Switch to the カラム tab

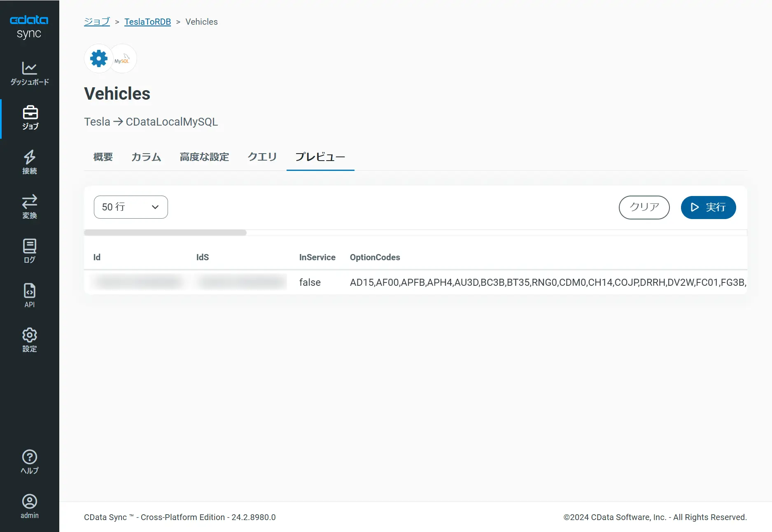pos(146,157)
